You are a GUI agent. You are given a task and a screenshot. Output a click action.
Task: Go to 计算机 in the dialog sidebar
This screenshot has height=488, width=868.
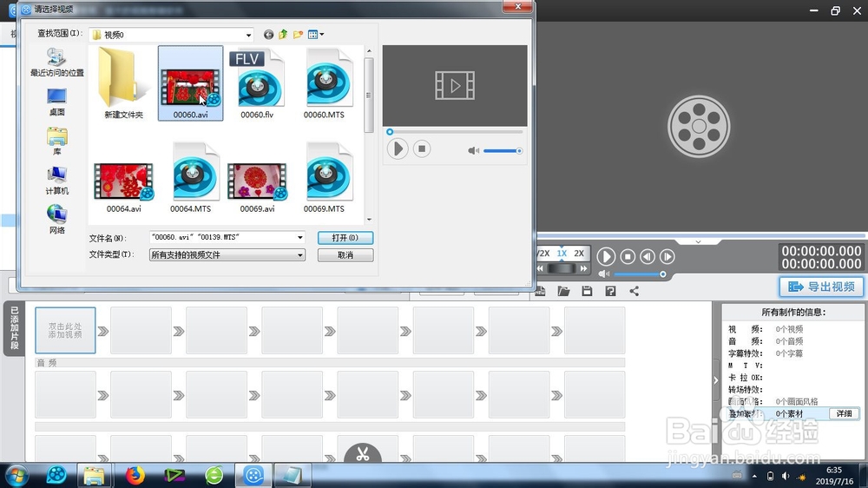57,181
